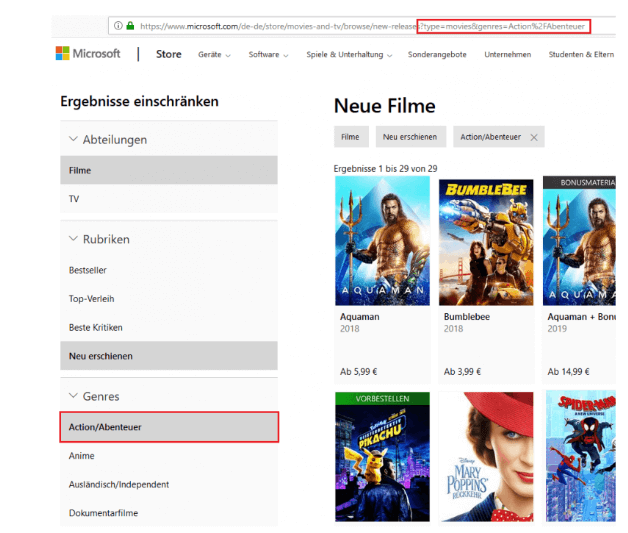
Task: Collapse the Genres section
Action: (x=73, y=396)
